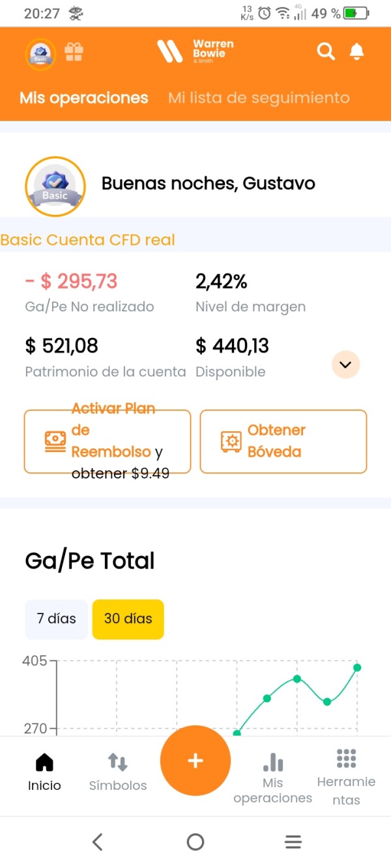This screenshot has width=391, height=868.
Task: Open the small Basic profile badge in header
Action: 40,53
